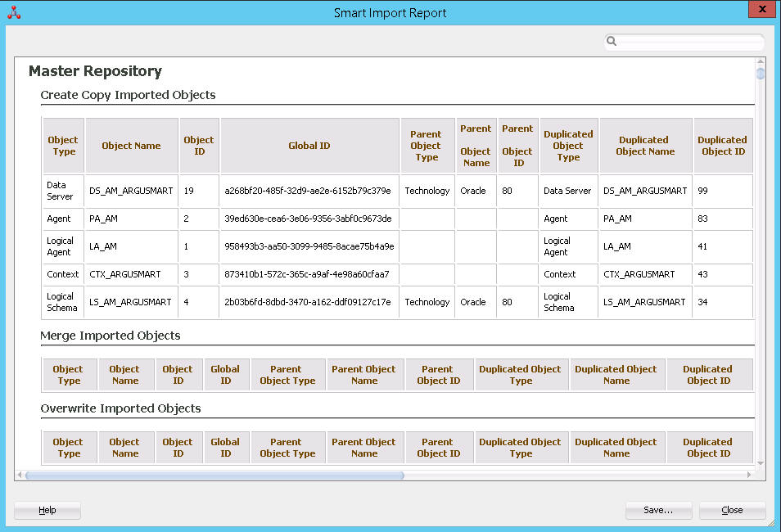781x532 pixels.
Task: Select the LA_AM object name cell
Action: coord(131,246)
